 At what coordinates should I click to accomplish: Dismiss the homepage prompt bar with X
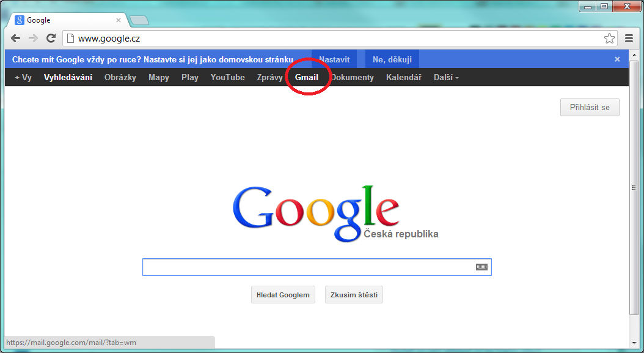click(617, 59)
